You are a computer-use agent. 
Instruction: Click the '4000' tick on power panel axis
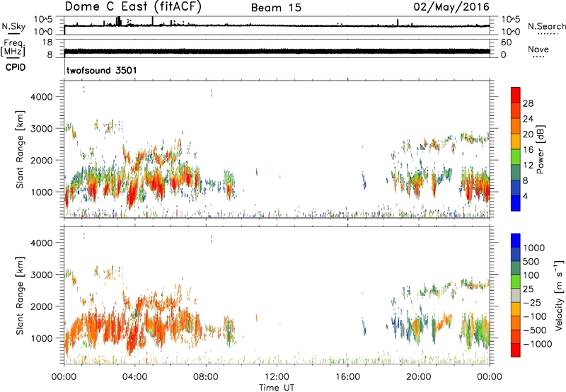tap(42, 97)
